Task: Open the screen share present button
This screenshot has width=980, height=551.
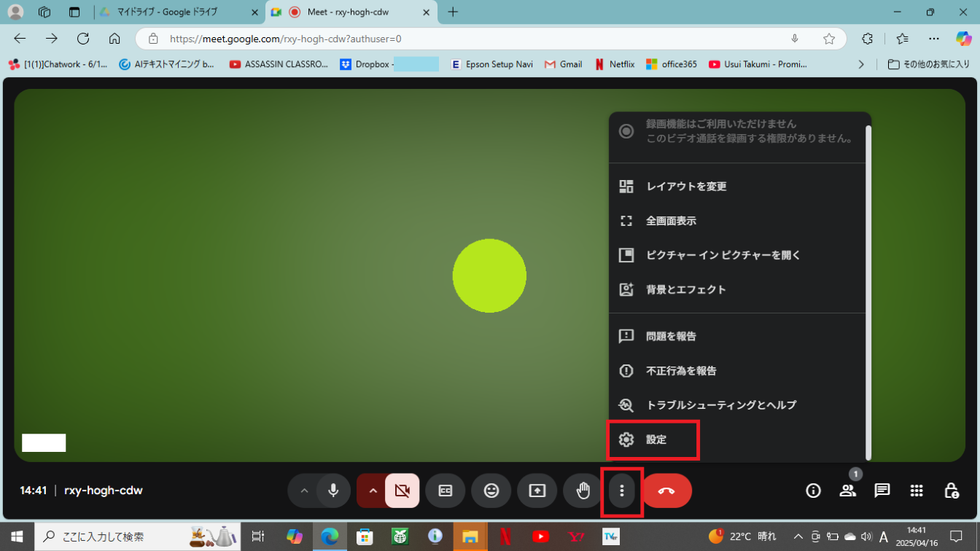Action: 537,491
